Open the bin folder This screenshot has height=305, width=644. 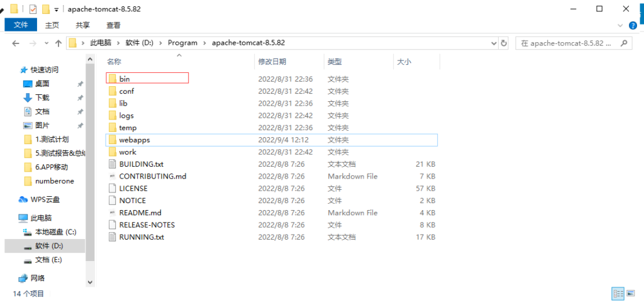pos(125,79)
